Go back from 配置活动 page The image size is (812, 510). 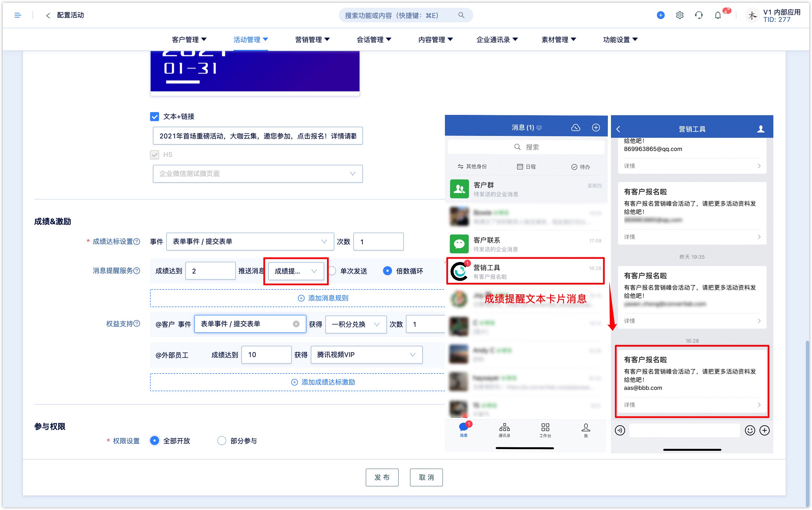(x=48, y=15)
